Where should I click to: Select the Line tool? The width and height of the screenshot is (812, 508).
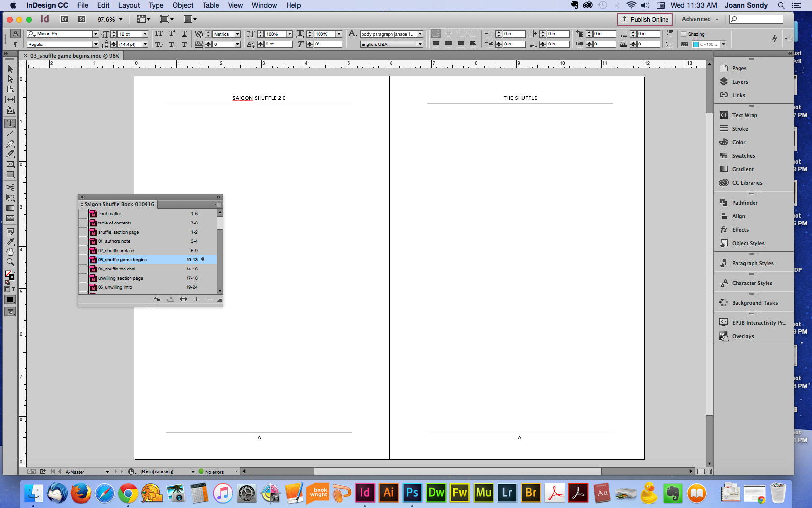pyautogui.click(x=10, y=134)
